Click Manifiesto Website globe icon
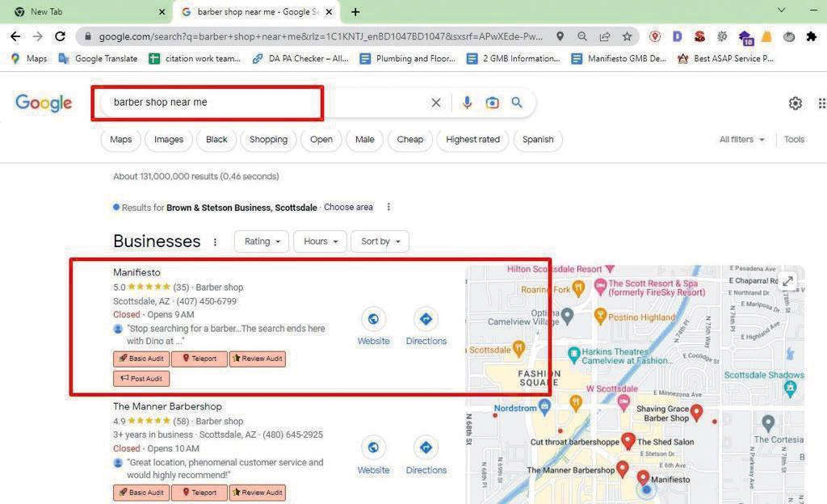 [373, 319]
